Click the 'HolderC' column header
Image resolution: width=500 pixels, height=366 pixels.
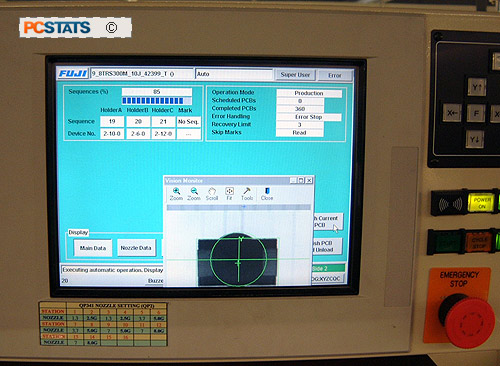[163, 110]
